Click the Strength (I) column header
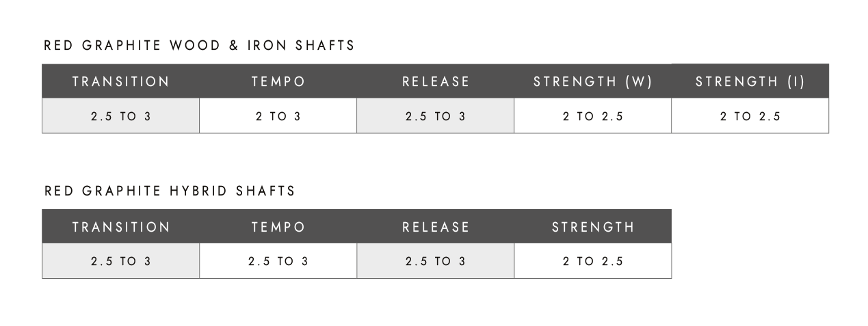Image resolution: width=868 pixels, height=326 pixels. [750, 81]
